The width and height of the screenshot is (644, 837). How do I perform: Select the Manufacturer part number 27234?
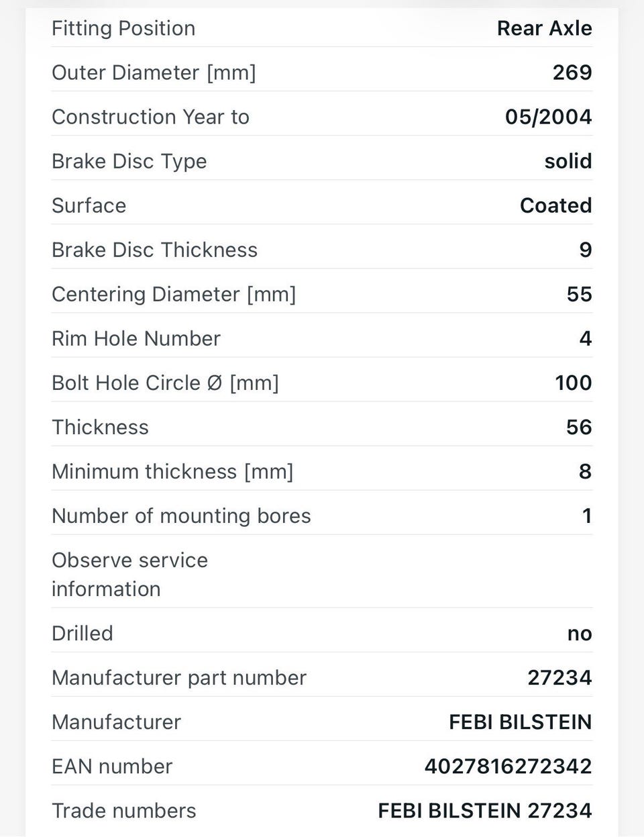pyautogui.click(x=559, y=677)
